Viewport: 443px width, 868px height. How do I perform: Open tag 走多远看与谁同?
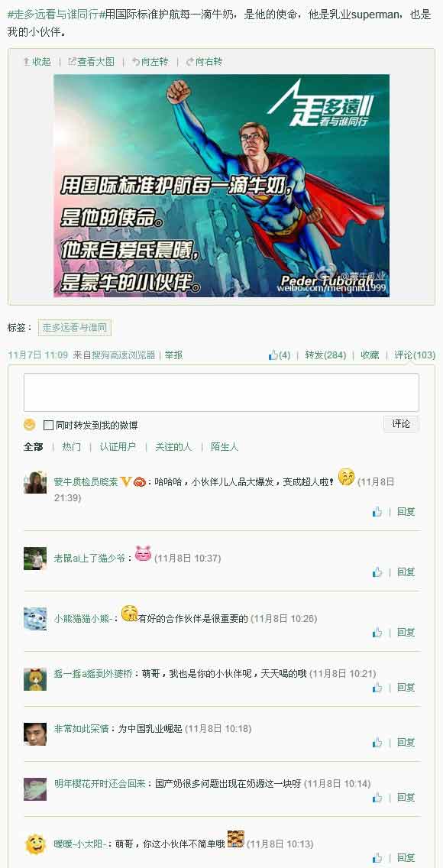(75, 328)
